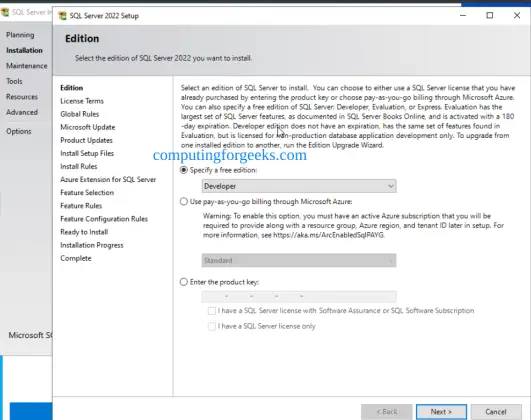Open the Developer free edition dropdown
The width and height of the screenshot is (531, 420).
[x=299, y=186]
